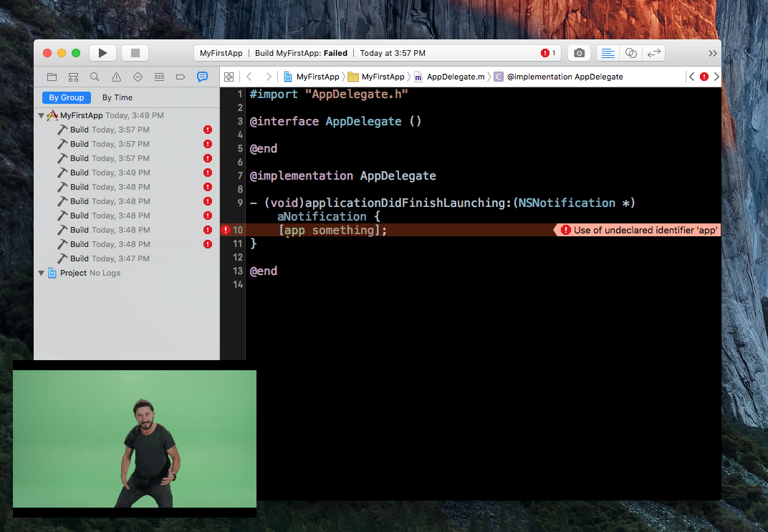Zoom the Xcode window with green button
The height and width of the screenshot is (532, 768).
[x=76, y=53]
